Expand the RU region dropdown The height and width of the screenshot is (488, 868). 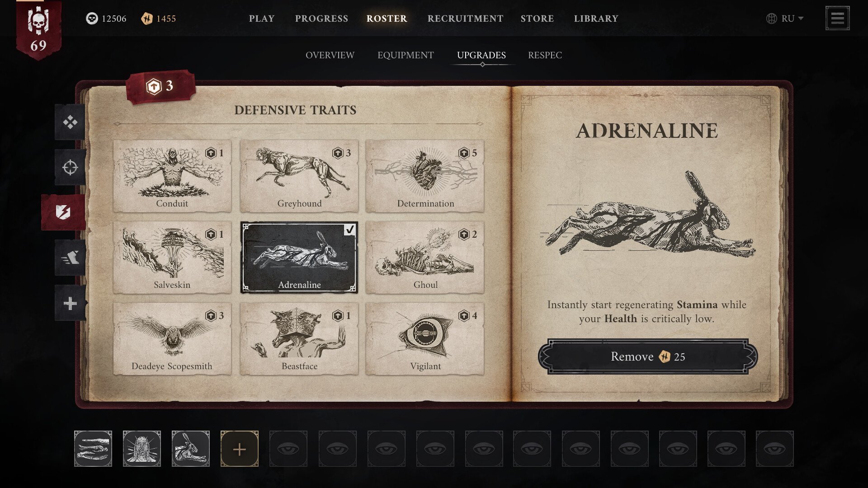tap(785, 19)
